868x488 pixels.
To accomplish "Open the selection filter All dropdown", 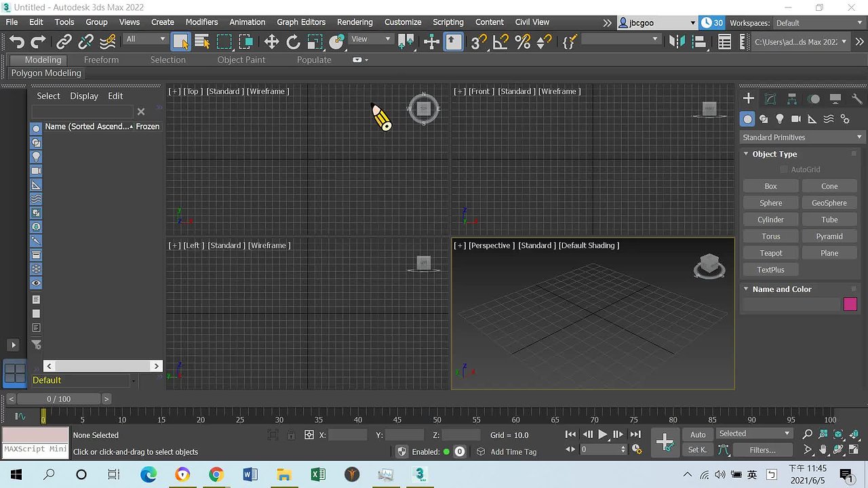I will coord(146,39).
